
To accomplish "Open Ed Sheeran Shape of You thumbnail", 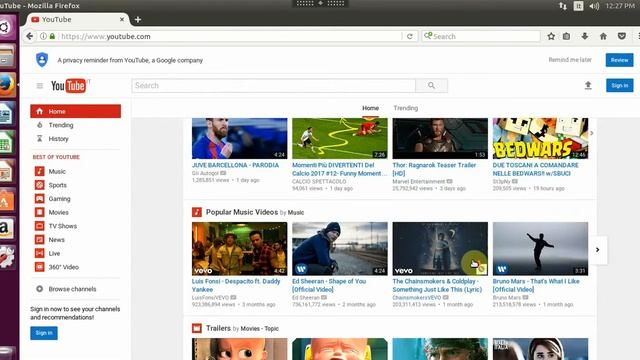I will (x=340, y=249).
